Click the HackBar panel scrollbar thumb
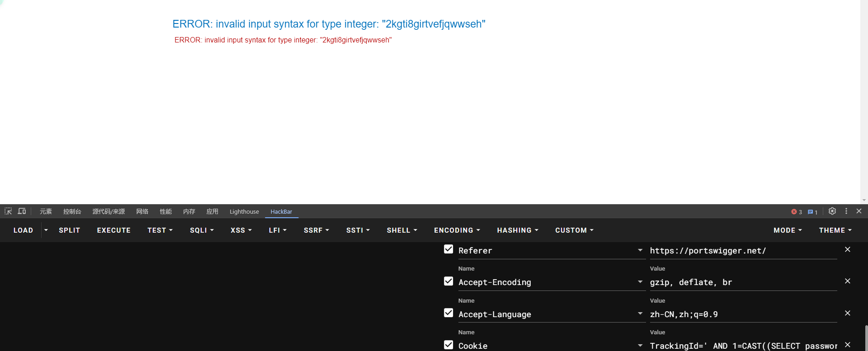Viewport: 868px width, 351px height. 866,338
